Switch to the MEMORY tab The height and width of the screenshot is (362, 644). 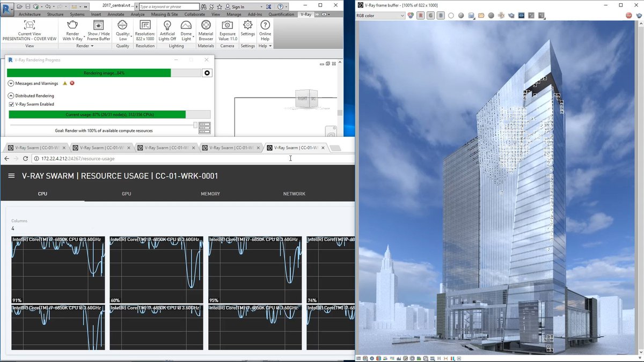tap(210, 194)
